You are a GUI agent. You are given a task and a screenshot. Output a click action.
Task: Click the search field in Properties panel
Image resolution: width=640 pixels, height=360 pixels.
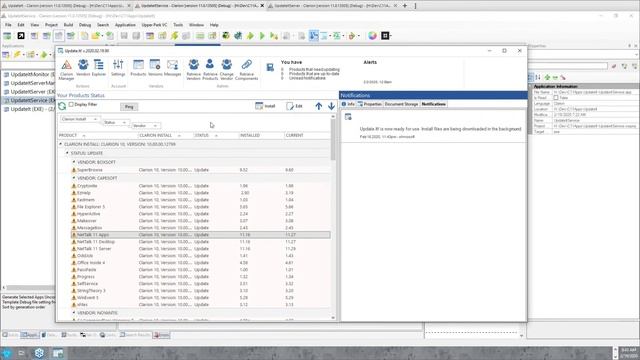[x=568, y=66]
